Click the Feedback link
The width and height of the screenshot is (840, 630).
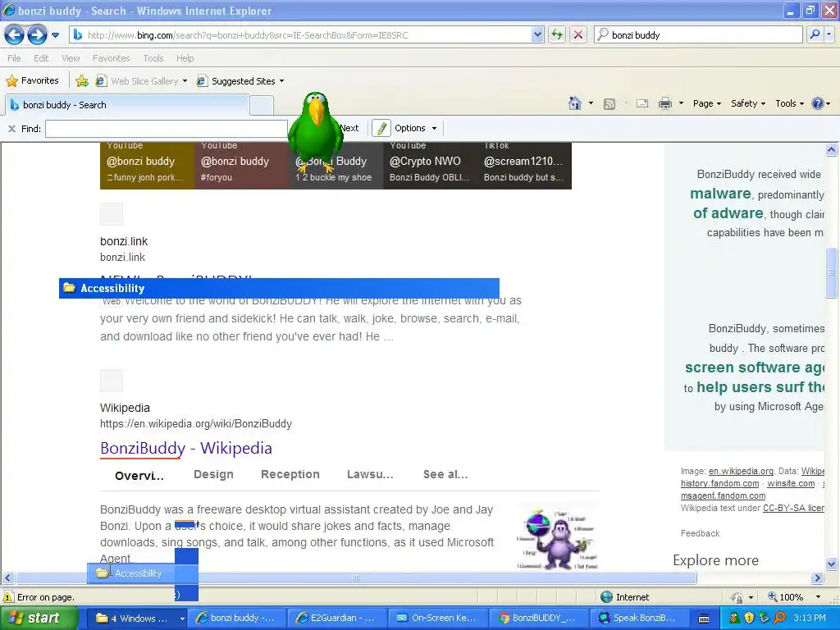pyautogui.click(x=701, y=533)
